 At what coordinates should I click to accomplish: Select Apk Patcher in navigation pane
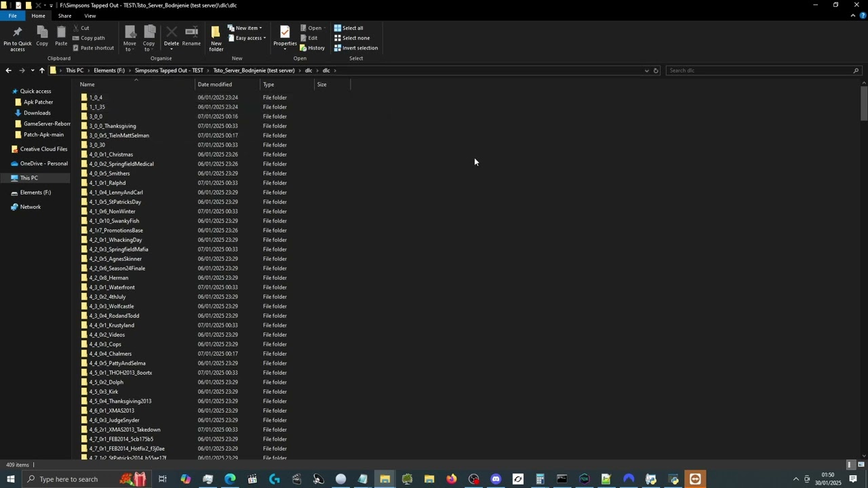point(38,102)
